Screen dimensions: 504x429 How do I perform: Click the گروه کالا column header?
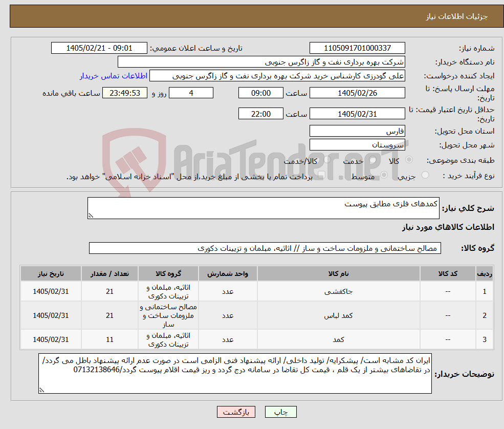(x=168, y=274)
